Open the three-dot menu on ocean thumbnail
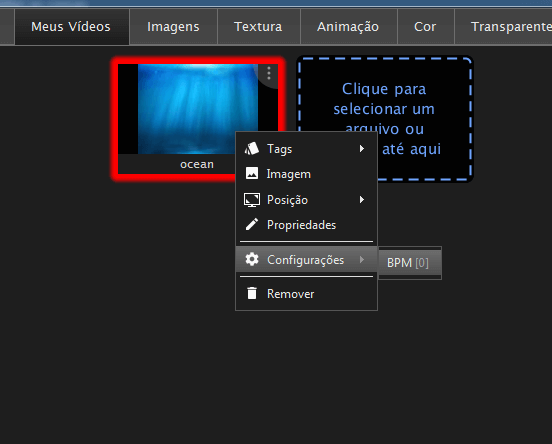This screenshot has width=552, height=444. click(x=269, y=73)
